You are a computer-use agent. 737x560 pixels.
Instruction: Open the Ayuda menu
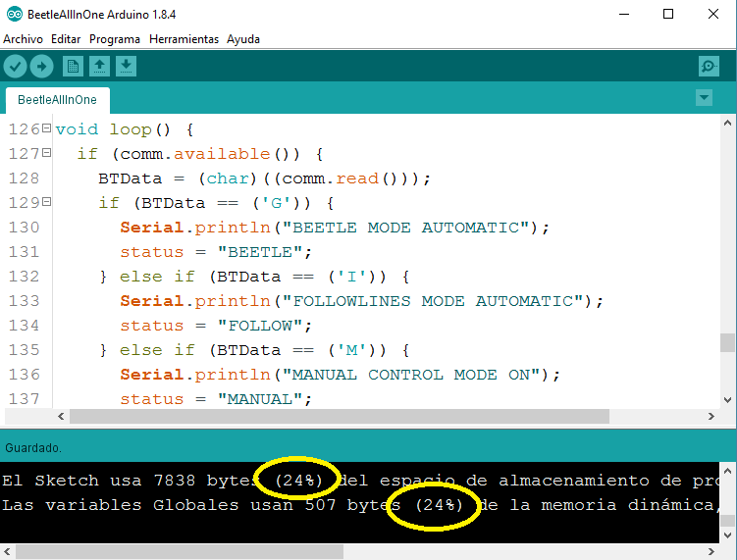pyautogui.click(x=243, y=39)
